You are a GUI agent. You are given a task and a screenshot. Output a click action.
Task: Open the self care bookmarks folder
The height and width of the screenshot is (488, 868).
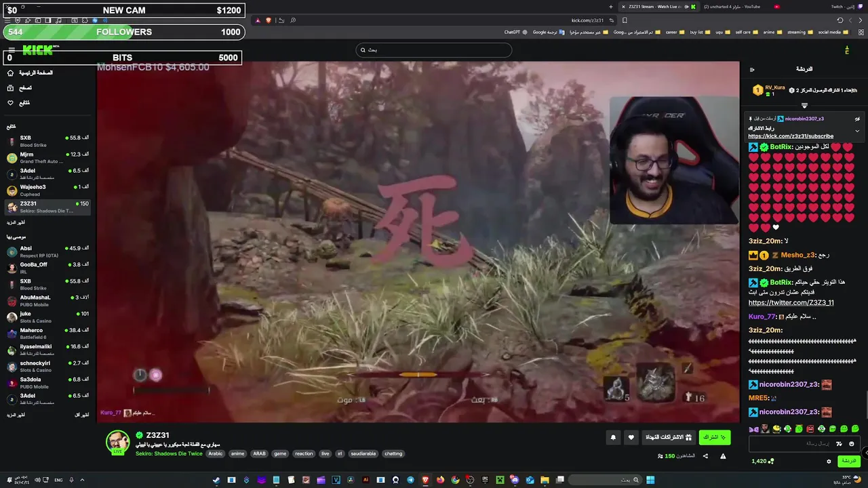tap(747, 32)
